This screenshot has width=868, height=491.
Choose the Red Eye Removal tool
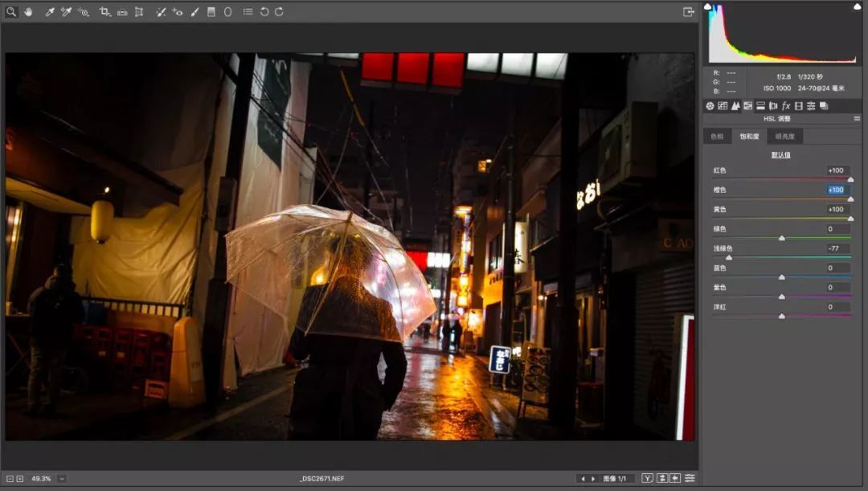[177, 11]
